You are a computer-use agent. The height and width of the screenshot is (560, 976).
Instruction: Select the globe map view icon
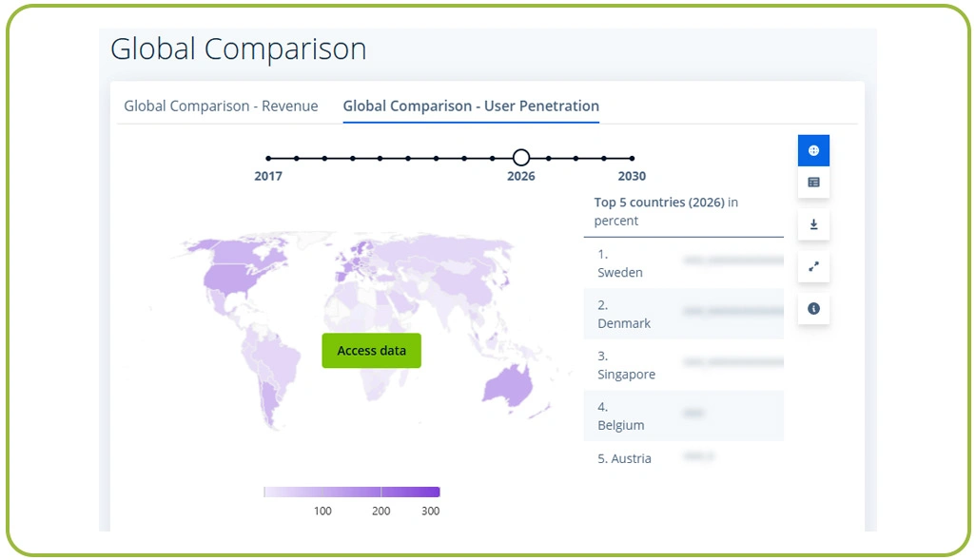pyautogui.click(x=813, y=149)
